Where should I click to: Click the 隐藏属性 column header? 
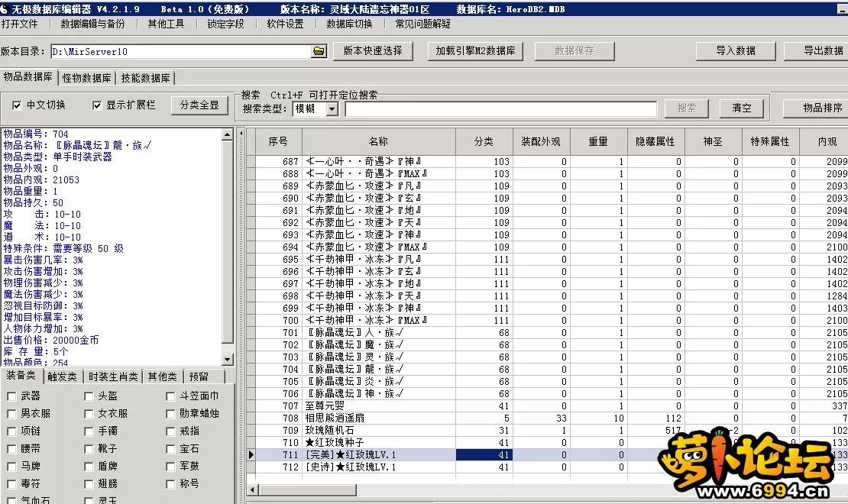pos(655,142)
